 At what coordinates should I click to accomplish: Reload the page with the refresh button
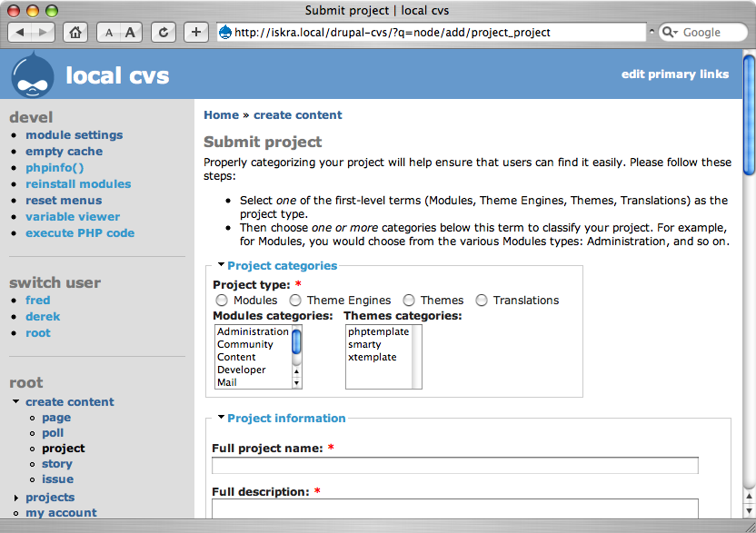pyautogui.click(x=164, y=33)
